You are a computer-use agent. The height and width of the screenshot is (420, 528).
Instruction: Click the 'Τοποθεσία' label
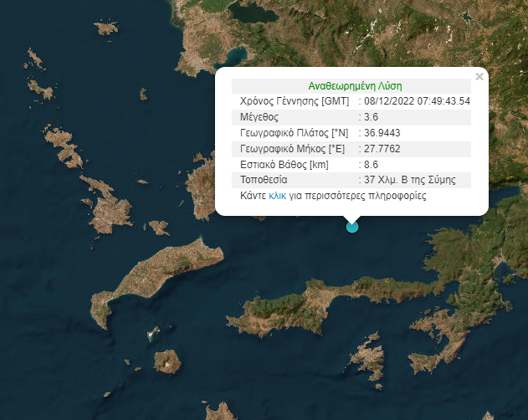pos(264,180)
